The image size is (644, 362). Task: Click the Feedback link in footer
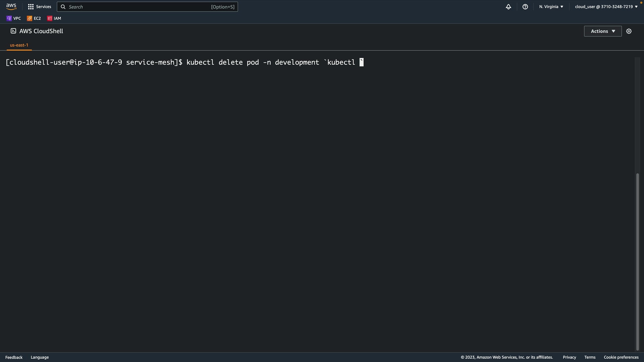14,357
